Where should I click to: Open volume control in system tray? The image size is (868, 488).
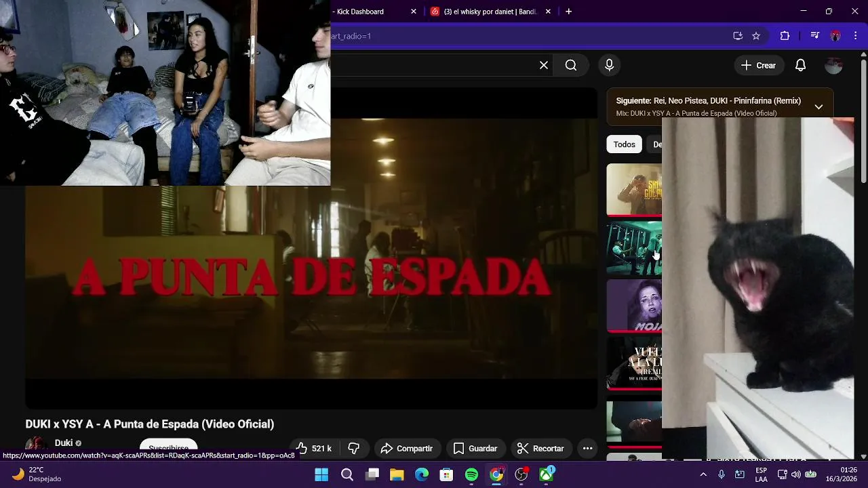click(796, 474)
